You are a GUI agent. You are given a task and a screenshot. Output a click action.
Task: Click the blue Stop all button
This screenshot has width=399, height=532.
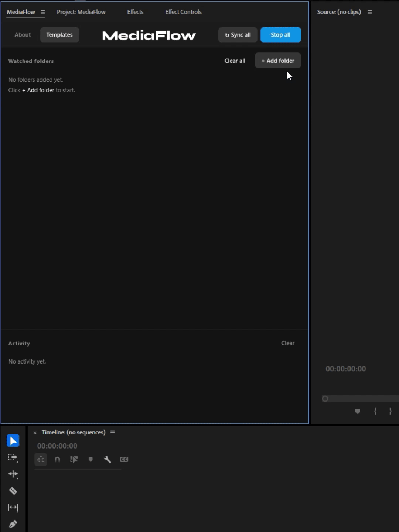(x=281, y=35)
